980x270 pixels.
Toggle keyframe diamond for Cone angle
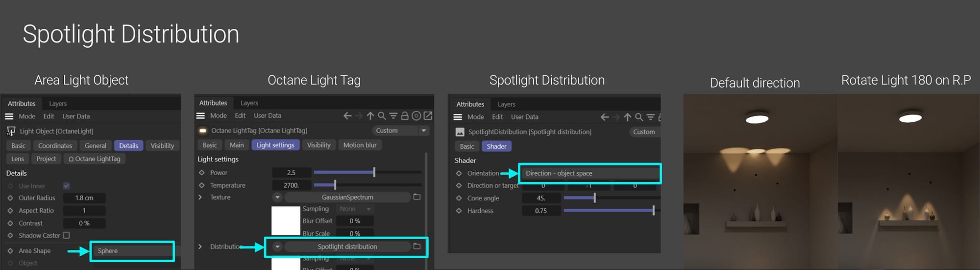pyautogui.click(x=459, y=198)
